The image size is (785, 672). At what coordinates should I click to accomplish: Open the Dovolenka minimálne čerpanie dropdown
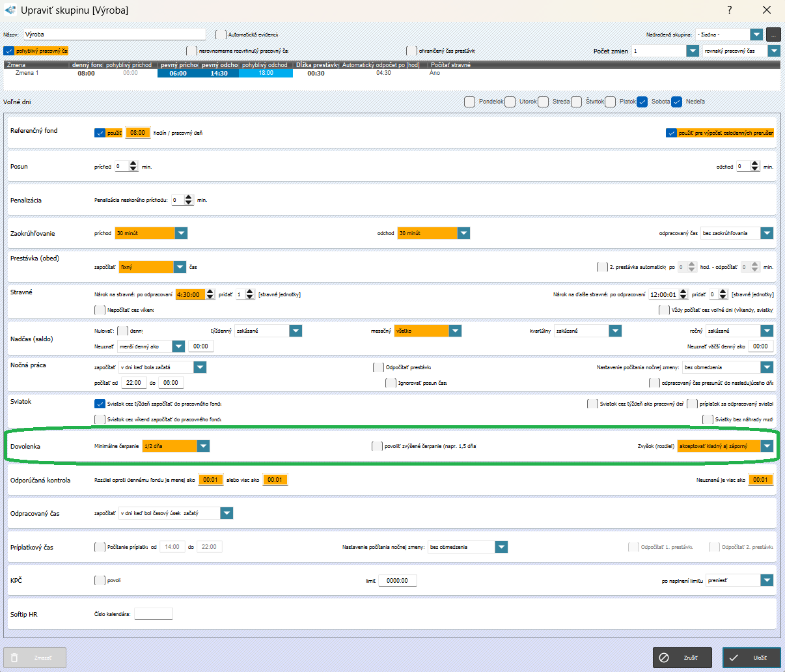pos(204,446)
